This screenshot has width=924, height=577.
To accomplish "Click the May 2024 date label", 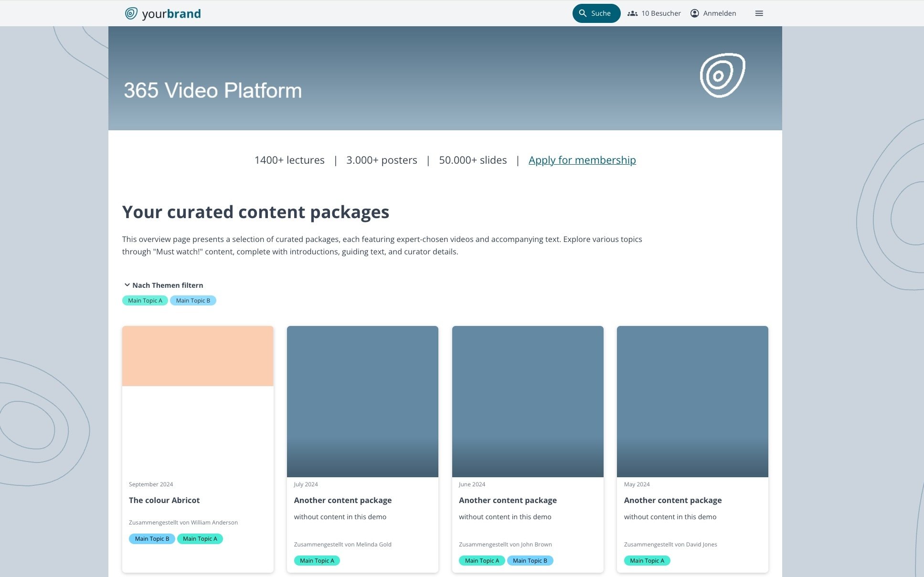I will [x=637, y=484].
